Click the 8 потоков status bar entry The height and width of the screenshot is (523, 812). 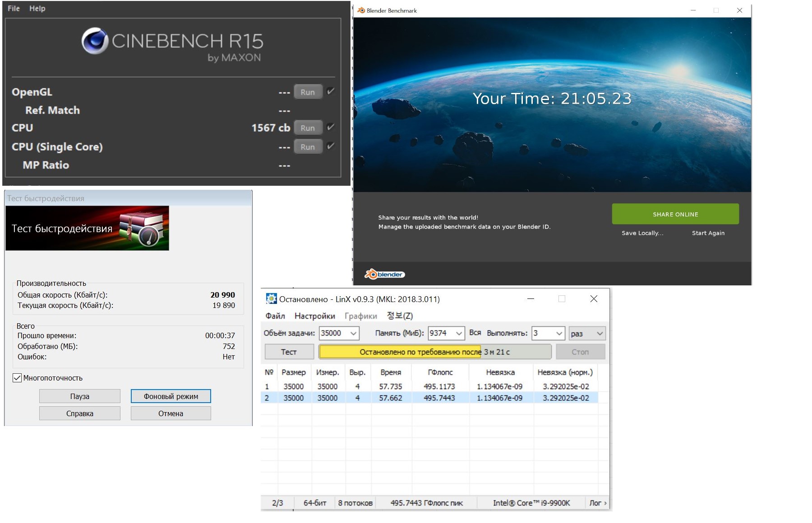[355, 503]
